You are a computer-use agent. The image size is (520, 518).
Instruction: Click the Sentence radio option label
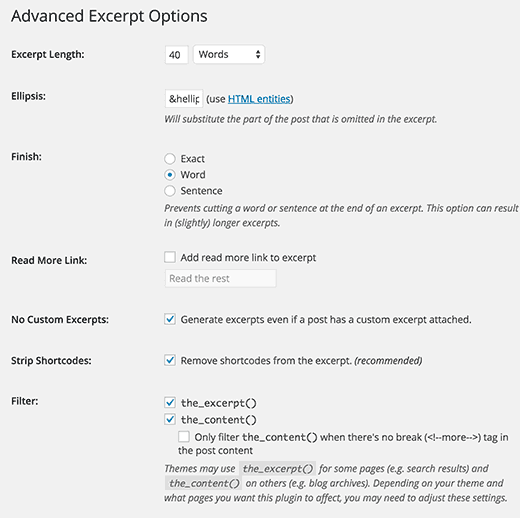point(201,191)
